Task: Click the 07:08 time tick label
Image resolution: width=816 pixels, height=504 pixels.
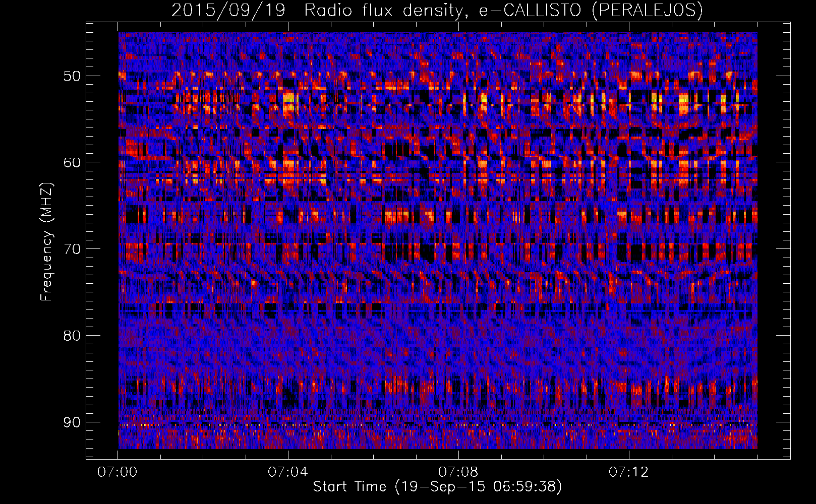Action: coord(458,472)
